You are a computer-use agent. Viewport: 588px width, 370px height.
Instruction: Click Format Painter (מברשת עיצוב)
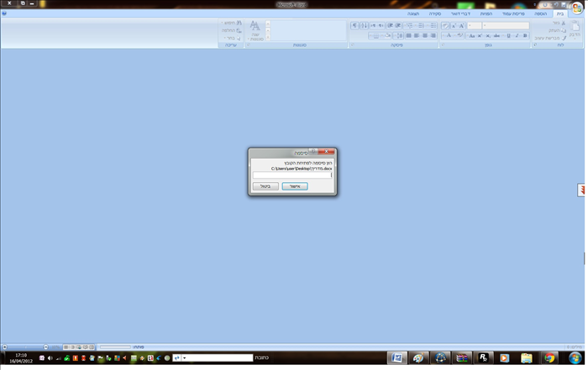550,38
